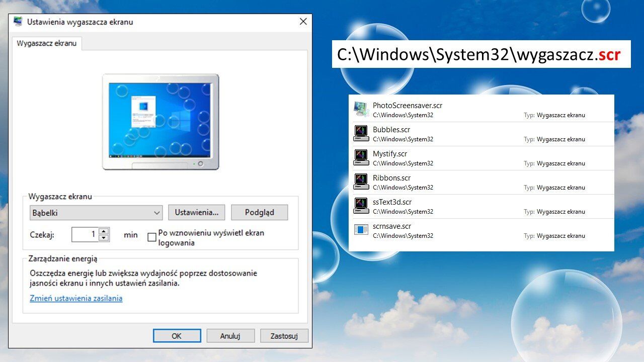The image size is (644, 362).
Task: Click the C:\Windows\System32 path under Bubbles.scr
Action: pyautogui.click(x=403, y=139)
